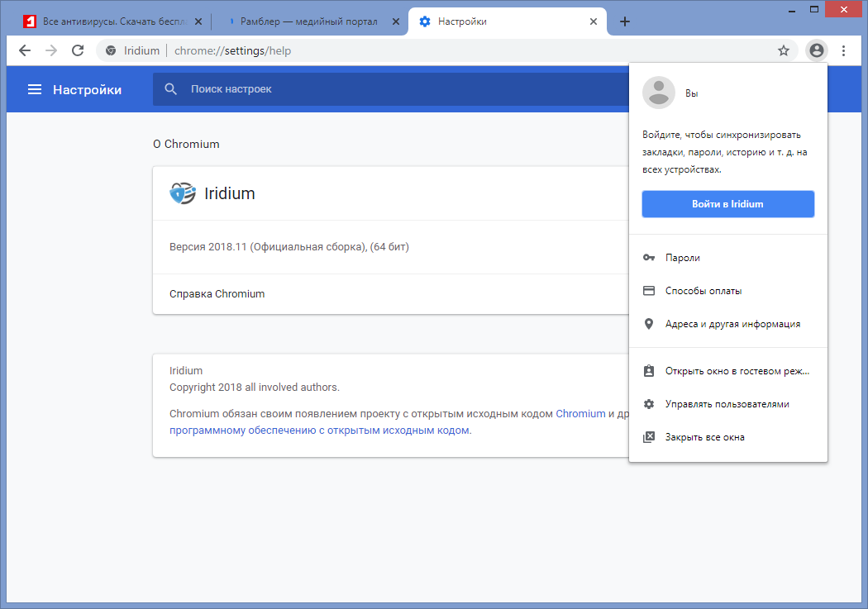
Task: Click the Copyright 2018 all involved authors text
Action: [255, 388]
